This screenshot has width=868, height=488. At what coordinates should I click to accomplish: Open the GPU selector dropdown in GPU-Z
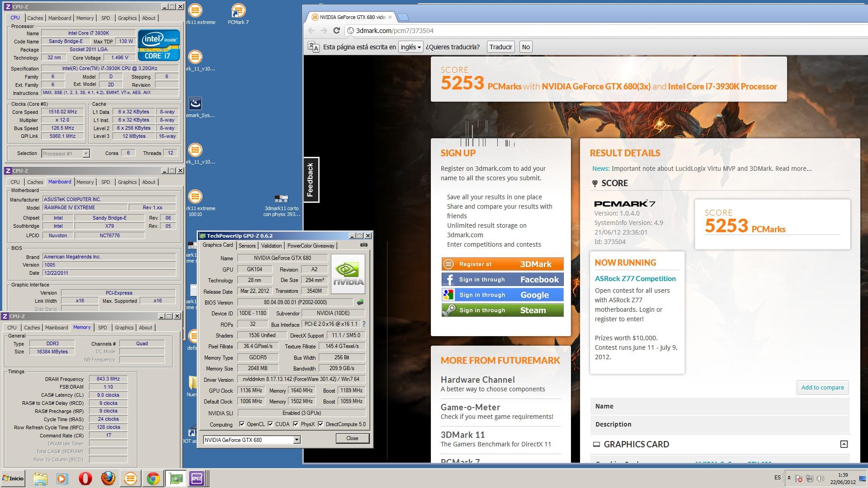tap(297, 440)
